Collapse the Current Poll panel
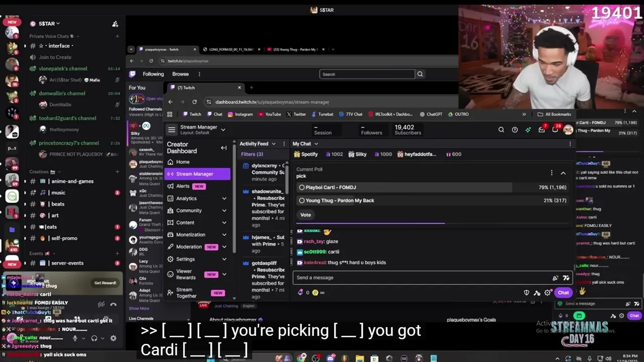644x362 pixels. tap(563, 173)
